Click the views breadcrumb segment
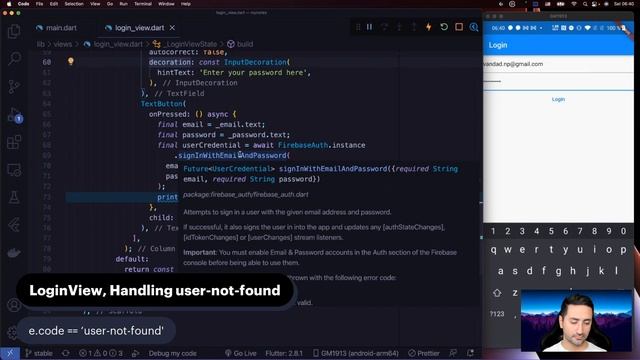 (x=62, y=44)
